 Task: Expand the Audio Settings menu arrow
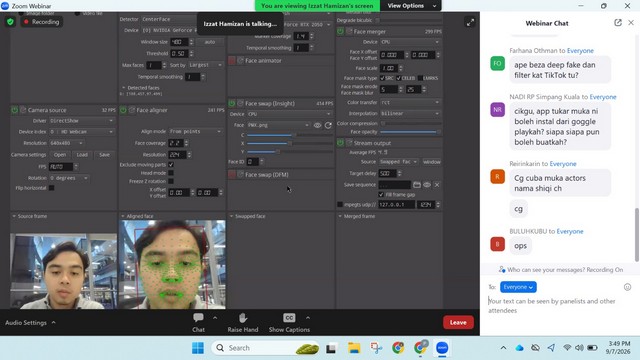click(53, 322)
